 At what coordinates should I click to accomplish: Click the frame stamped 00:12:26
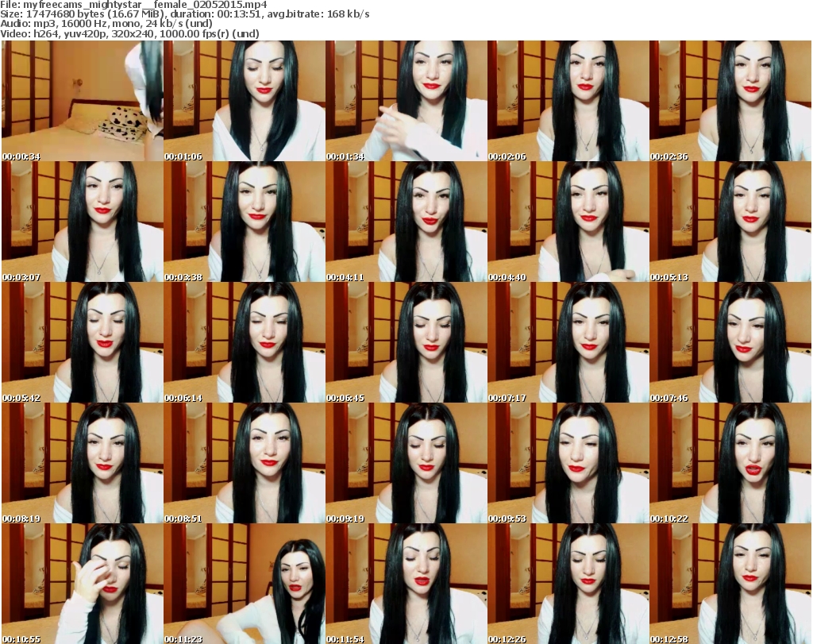tap(568, 584)
